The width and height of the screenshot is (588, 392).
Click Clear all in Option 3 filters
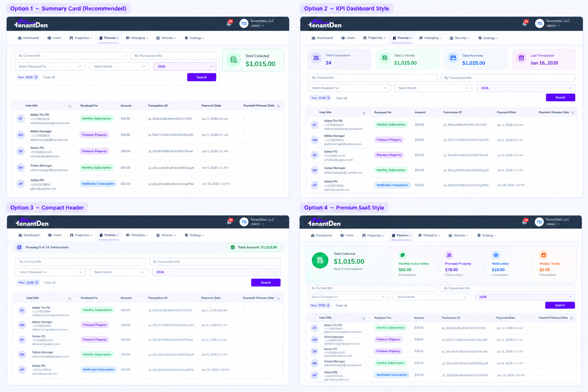click(x=50, y=283)
